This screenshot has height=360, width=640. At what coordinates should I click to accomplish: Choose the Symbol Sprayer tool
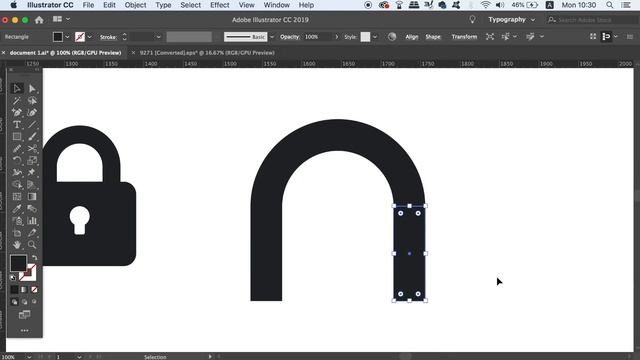(17, 221)
